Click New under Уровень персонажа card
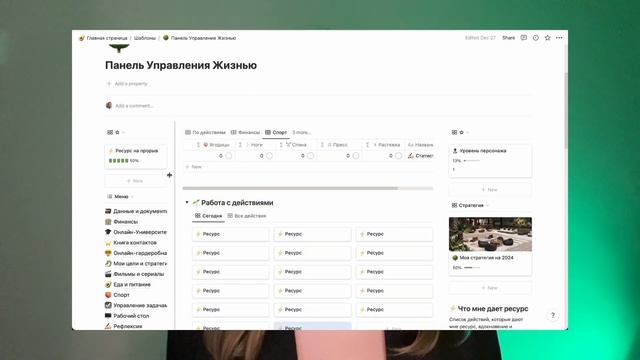The height and width of the screenshot is (360, 640). [490, 190]
